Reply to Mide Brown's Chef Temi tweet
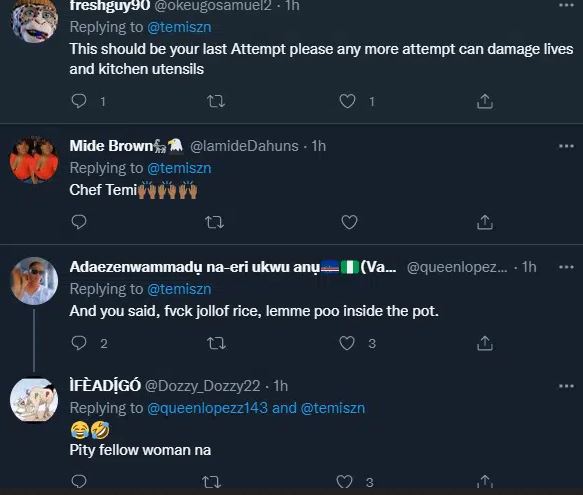Screen dimensions: 583x495 click(x=79, y=222)
